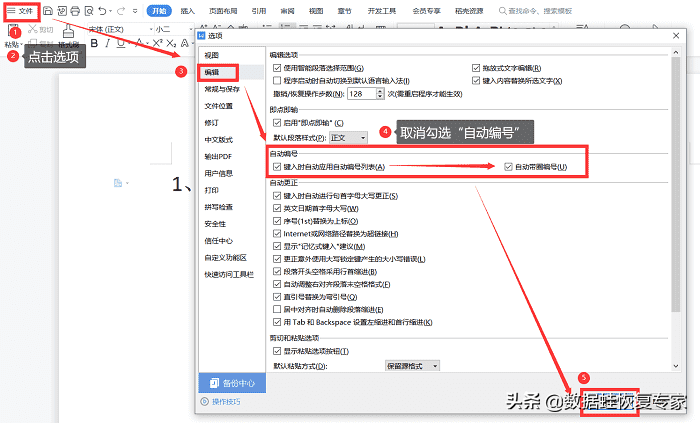Viewport: 700px width, 423px height.
Task: Click the Save icon in quick access toolbar
Action: click(x=48, y=11)
